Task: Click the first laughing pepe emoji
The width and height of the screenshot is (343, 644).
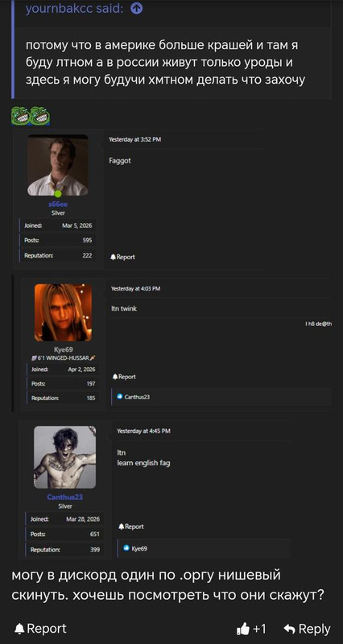Action: 21,115
